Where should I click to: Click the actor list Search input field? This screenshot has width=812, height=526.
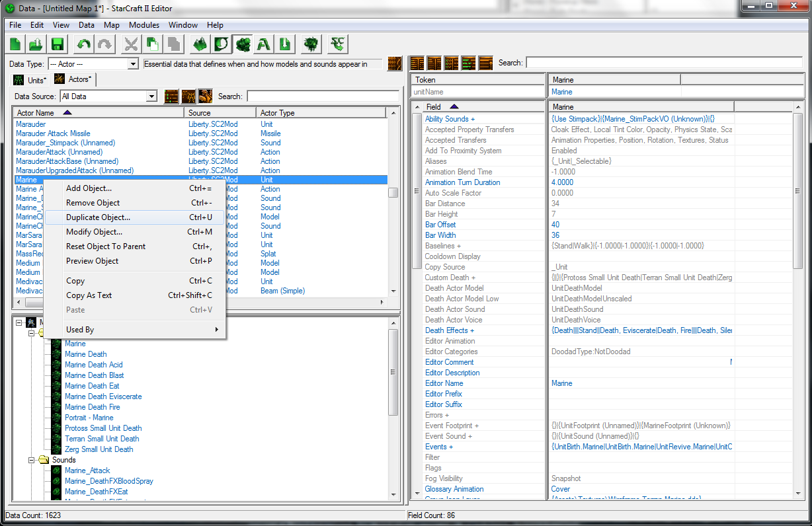pos(322,96)
